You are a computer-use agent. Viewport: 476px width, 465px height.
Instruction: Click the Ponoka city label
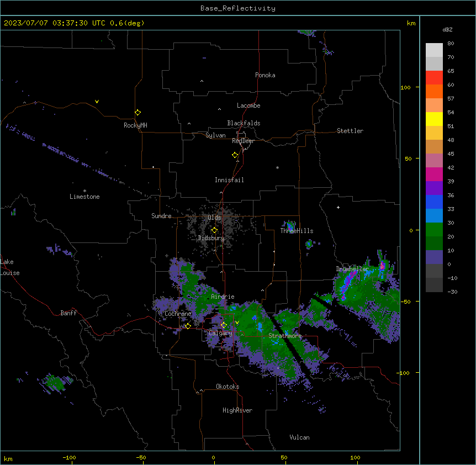click(x=265, y=75)
